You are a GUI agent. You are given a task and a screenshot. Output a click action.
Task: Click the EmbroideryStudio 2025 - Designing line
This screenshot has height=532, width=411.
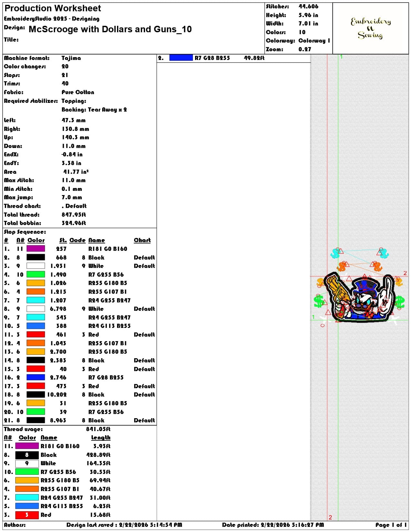(52, 19)
